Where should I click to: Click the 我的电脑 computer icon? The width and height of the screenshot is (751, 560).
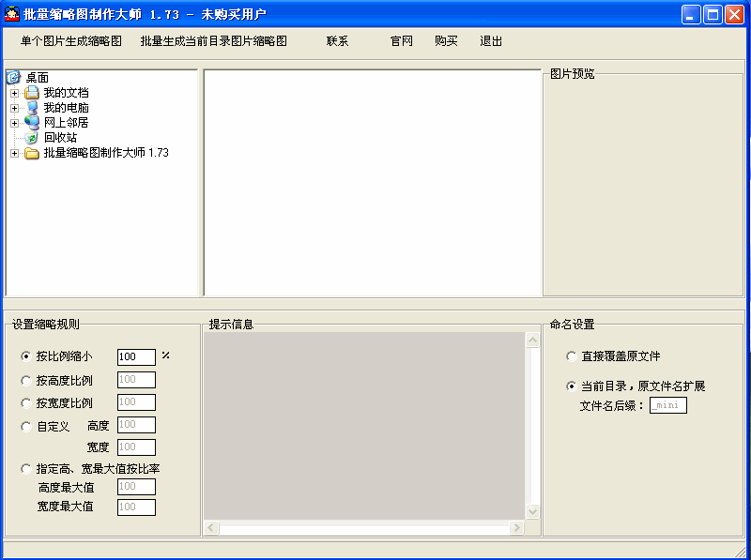click(32, 108)
